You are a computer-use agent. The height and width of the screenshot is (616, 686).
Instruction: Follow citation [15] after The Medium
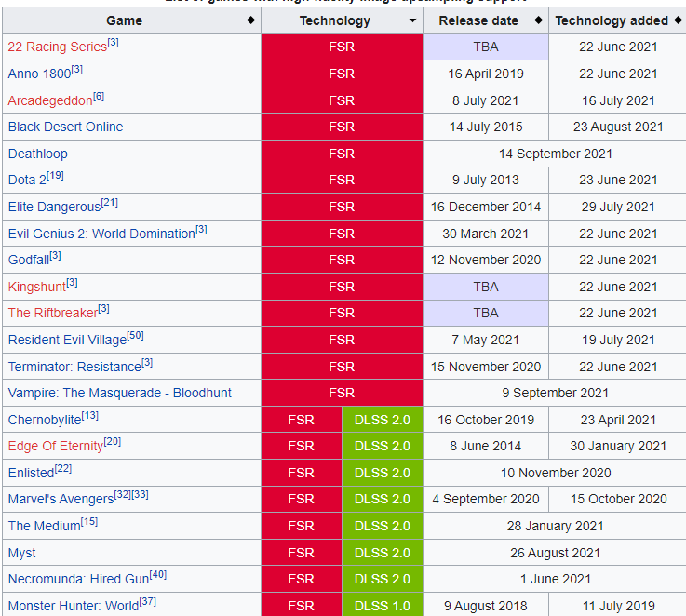coord(89,522)
